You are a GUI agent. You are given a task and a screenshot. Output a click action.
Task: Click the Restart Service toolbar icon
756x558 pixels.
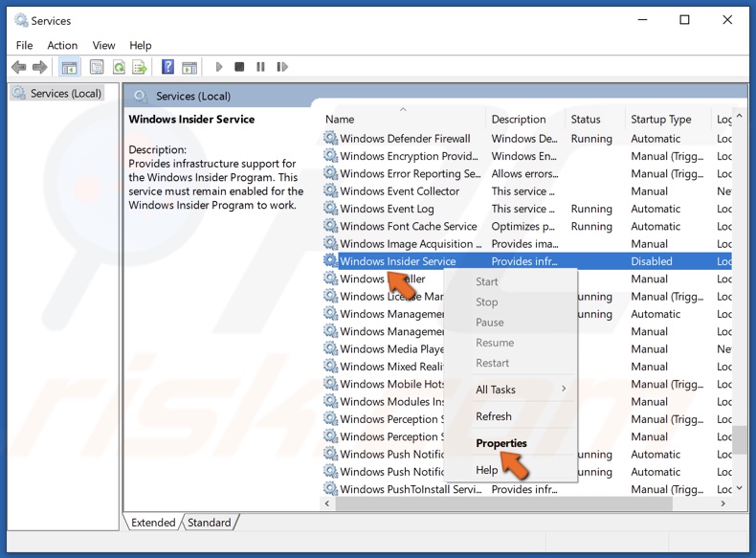click(x=282, y=67)
